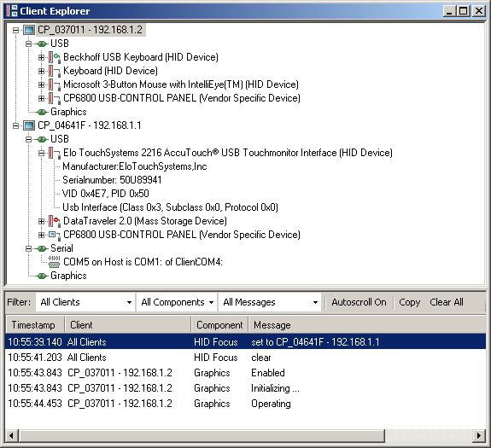491x448 pixels.
Task: Select Serialnumber: 50U89941 entry
Action: [112, 180]
